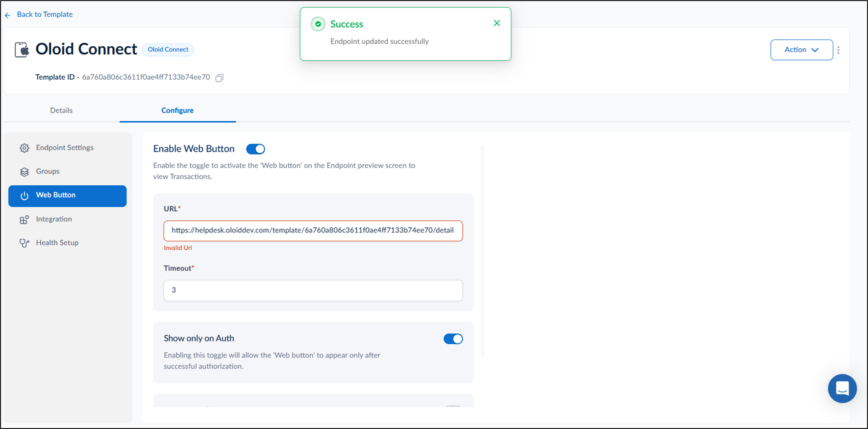Click the Show only on Auth heading
Viewport: 868px width, 429px height.
[199, 339]
